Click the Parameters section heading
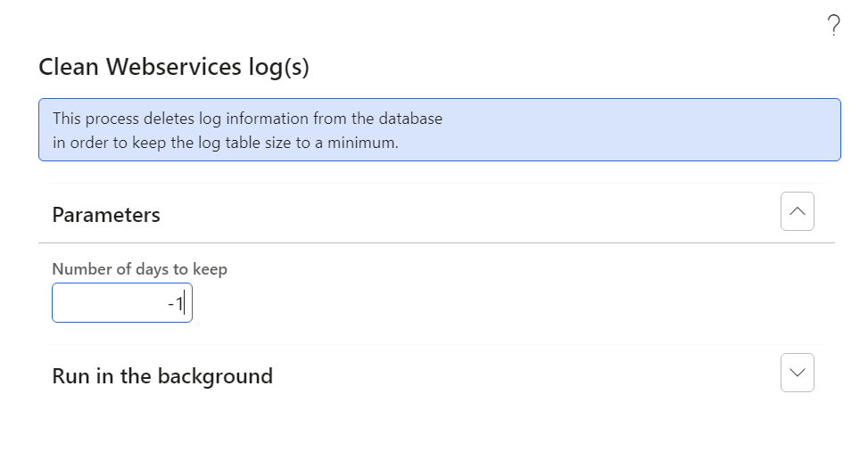Viewport: 868px width, 460px height. [x=106, y=215]
